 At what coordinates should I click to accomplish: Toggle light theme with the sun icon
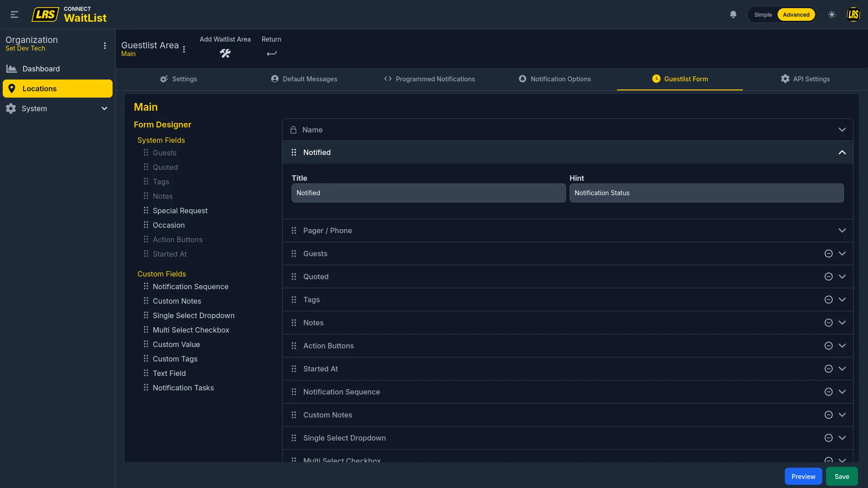point(832,14)
